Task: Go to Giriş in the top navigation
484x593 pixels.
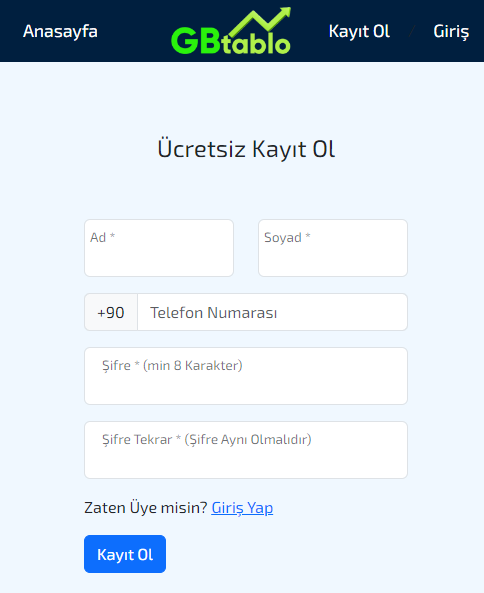Action: point(451,31)
